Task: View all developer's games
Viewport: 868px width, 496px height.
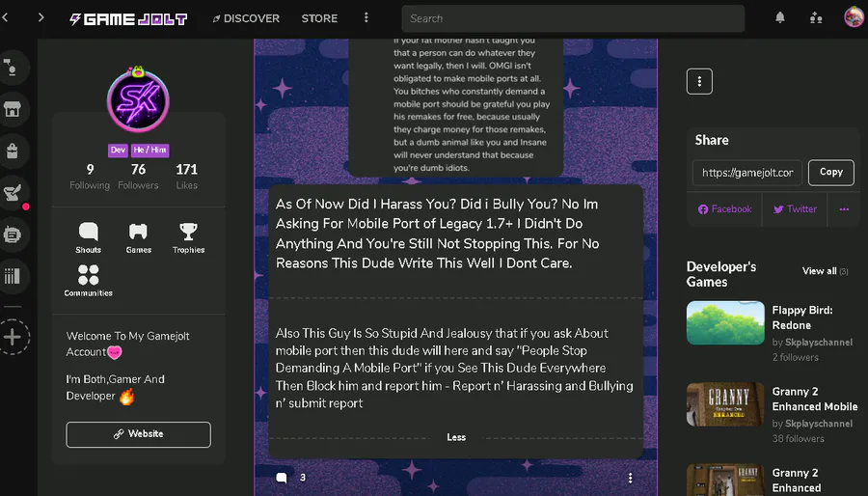Action: 825,271
